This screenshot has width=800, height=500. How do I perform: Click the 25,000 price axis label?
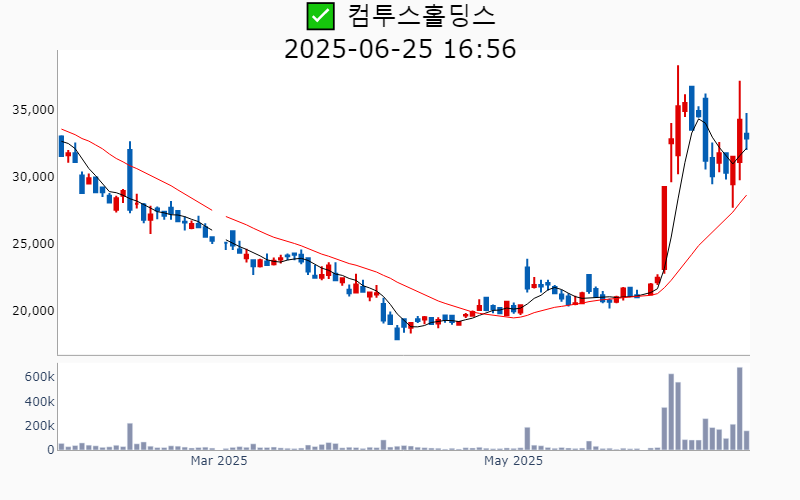tap(33, 243)
